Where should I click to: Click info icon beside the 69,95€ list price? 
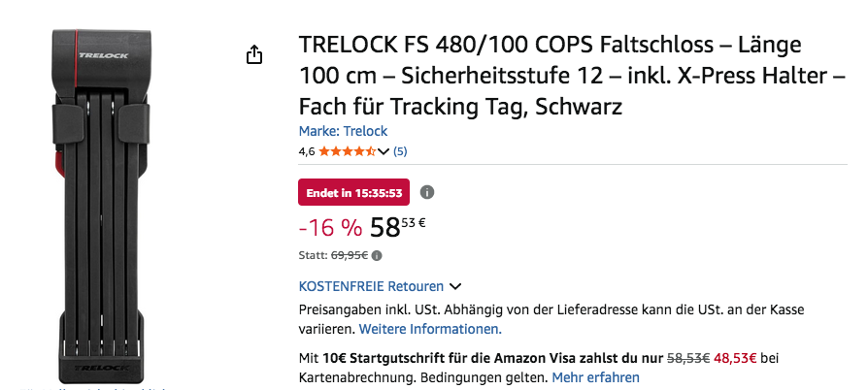[x=377, y=256]
